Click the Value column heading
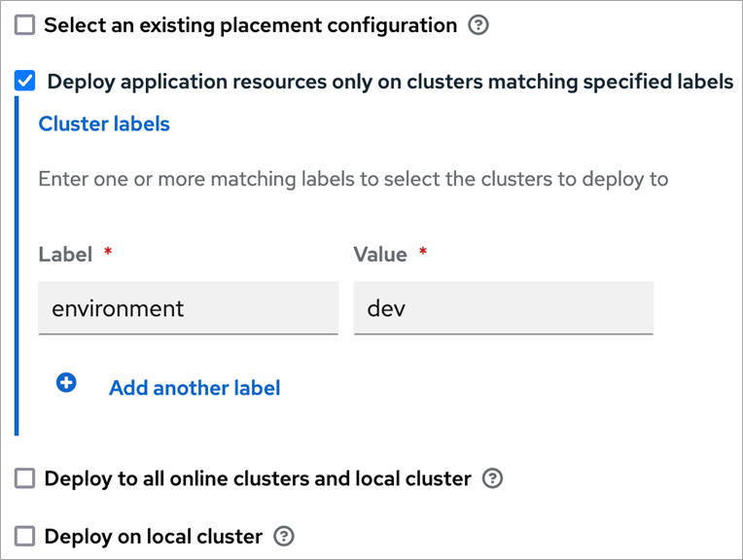743x560 pixels. 380,255
